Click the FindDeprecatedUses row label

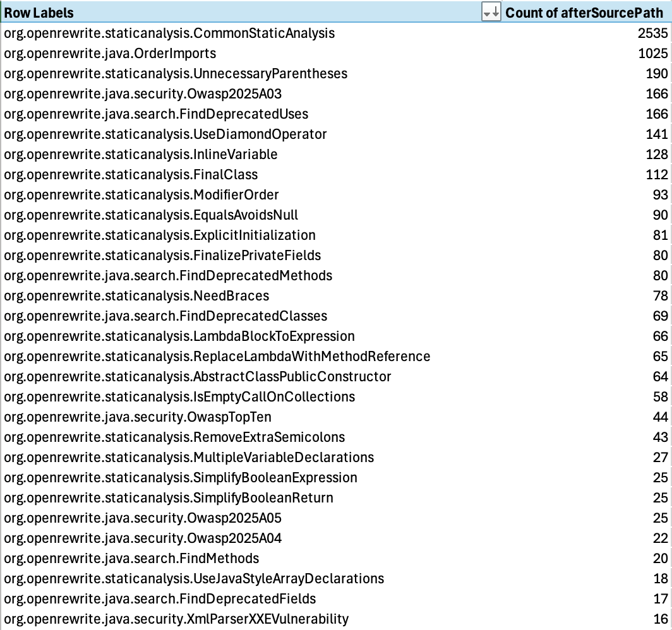pos(156,114)
